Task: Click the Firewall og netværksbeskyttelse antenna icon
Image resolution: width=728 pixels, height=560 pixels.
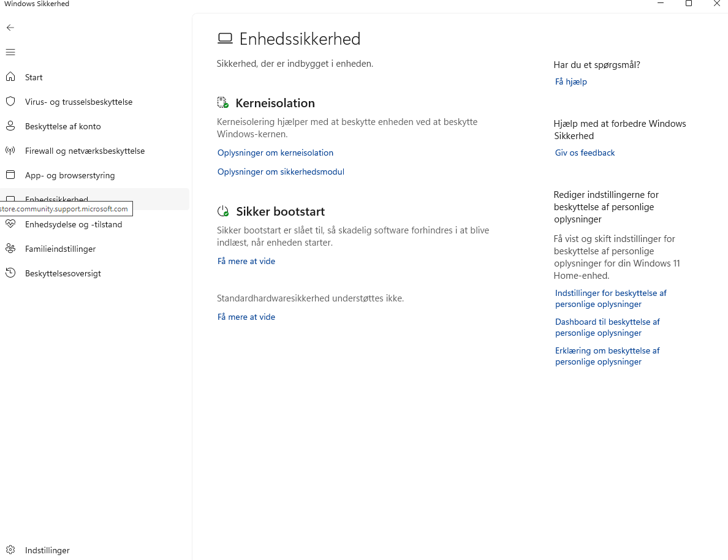Action: click(x=10, y=151)
